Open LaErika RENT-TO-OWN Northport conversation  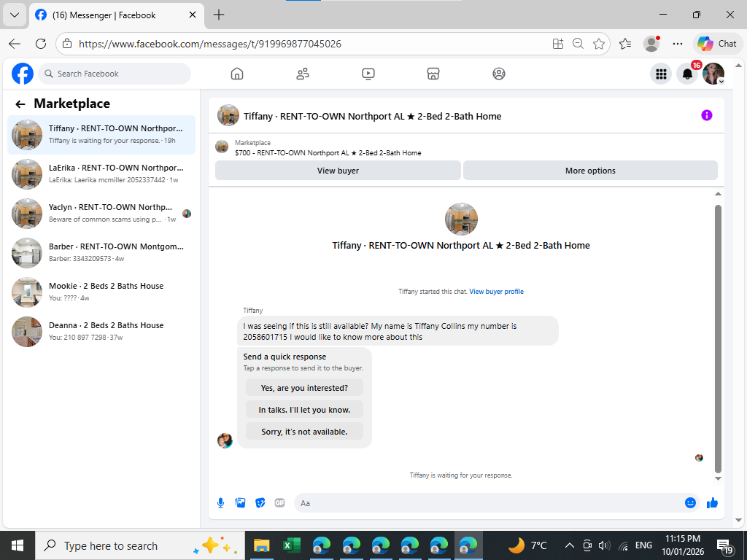coord(101,174)
